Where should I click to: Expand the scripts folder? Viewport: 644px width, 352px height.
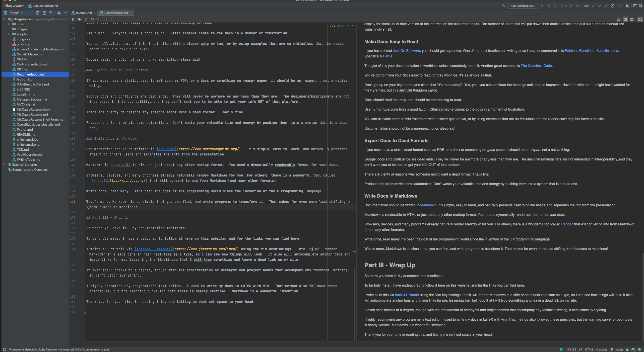tap(9, 34)
